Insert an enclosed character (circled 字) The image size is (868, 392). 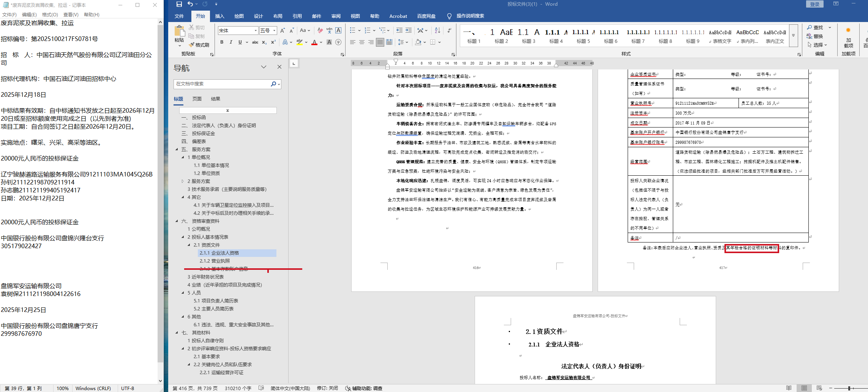tap(338, 42)
